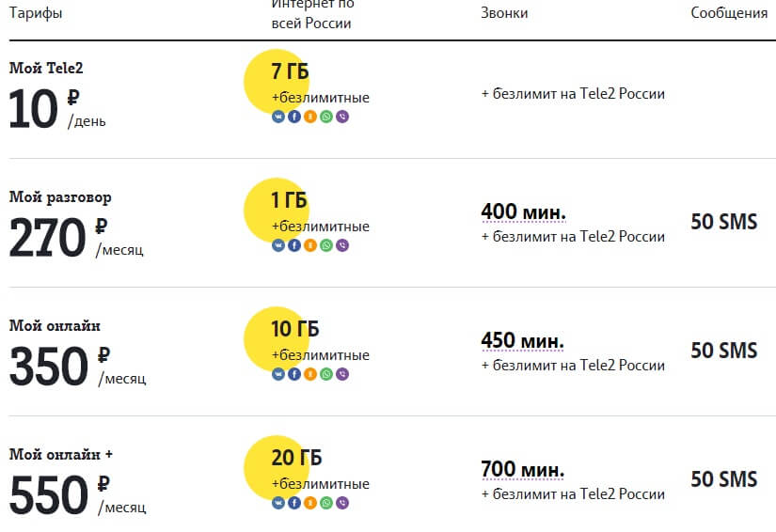776x532 pixels.
Task: Click the VK icon in Мой Tele2 row
Action: click(278, 117)
